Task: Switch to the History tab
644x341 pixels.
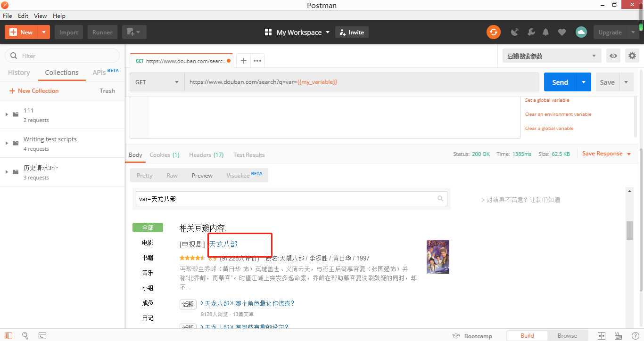Action: click(x=19, y=73)
